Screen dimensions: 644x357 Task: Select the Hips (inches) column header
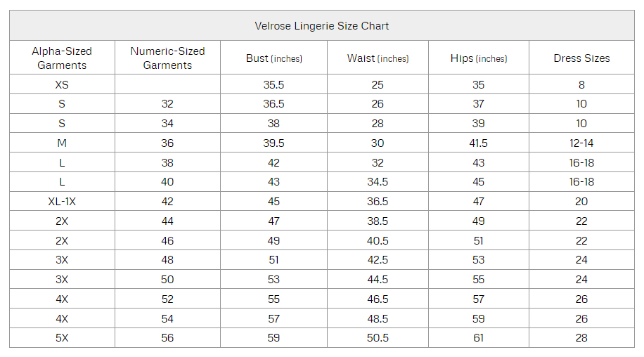[478, 58]
